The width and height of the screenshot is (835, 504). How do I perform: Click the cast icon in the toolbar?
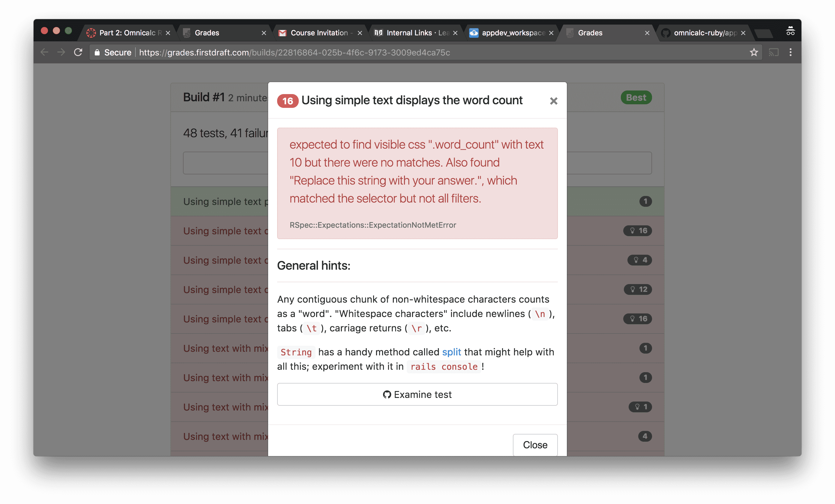click(773, 52)
